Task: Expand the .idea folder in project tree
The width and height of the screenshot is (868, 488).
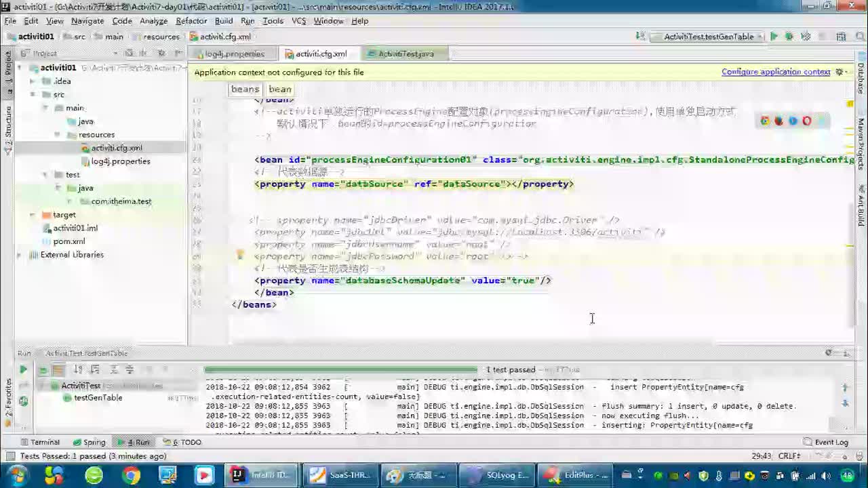Action: pyautogui.click(x=32, y=81)
